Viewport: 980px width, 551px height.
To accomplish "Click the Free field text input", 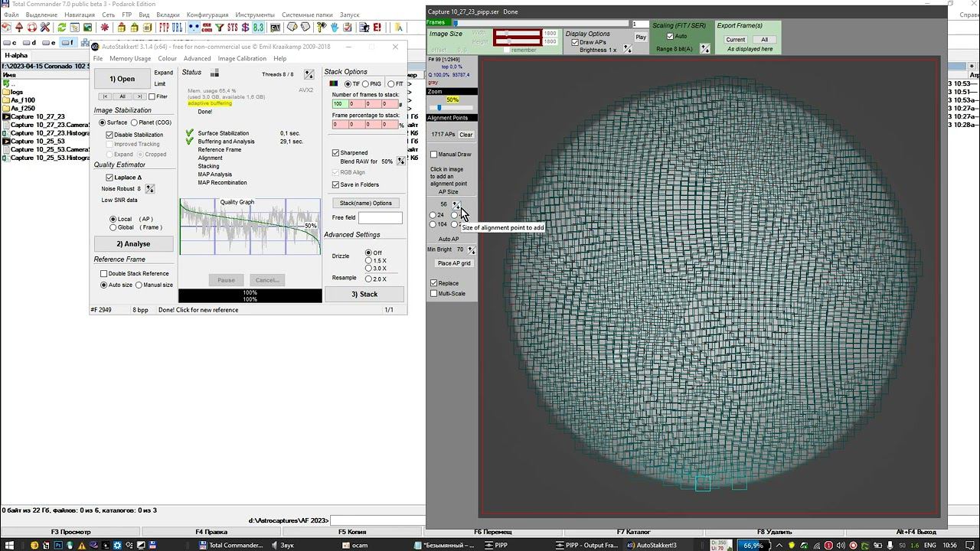I will pyautogui.click(x=380, y=218).
